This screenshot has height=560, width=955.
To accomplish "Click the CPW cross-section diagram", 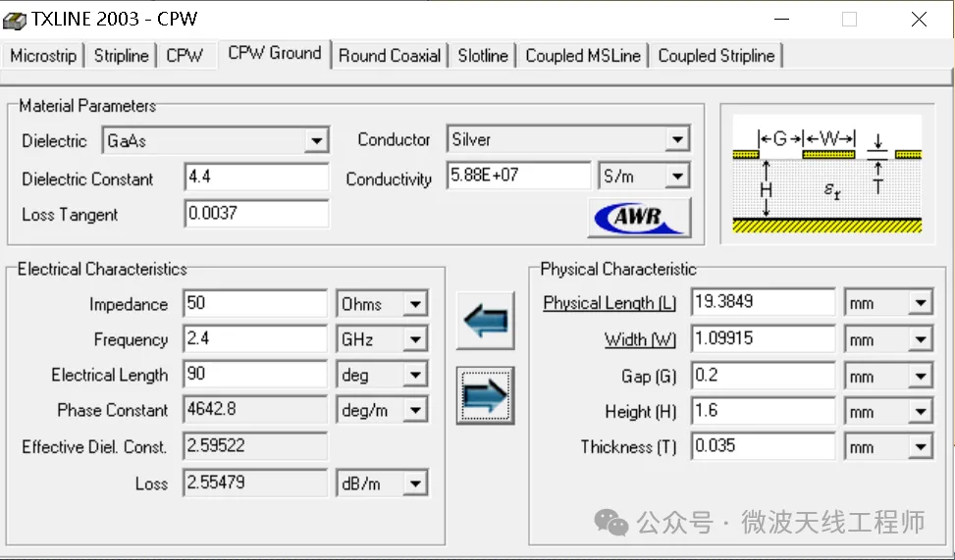I will click(x=827, y=175).
